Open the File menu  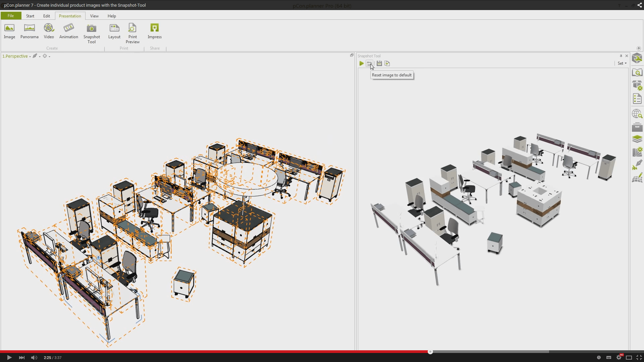click(x=10, y=16)
